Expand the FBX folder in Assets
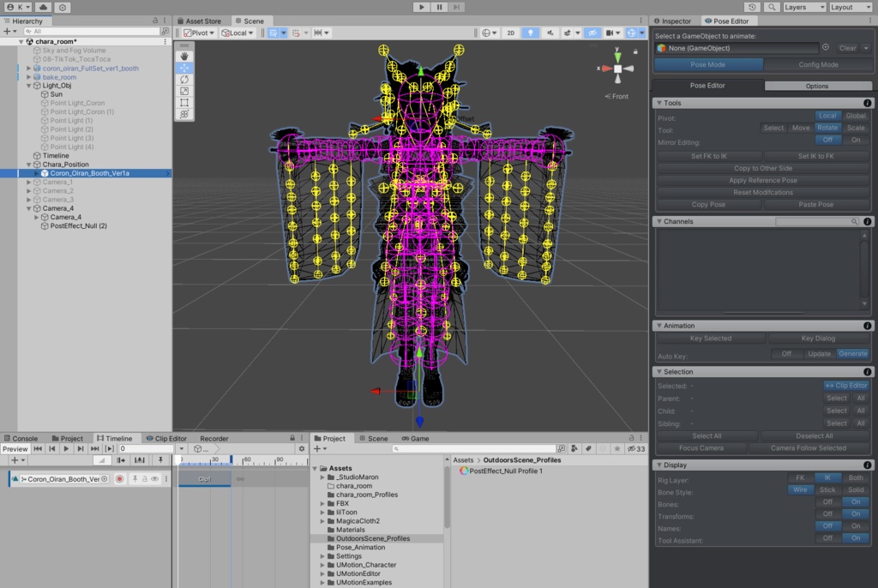 [322, 503]
